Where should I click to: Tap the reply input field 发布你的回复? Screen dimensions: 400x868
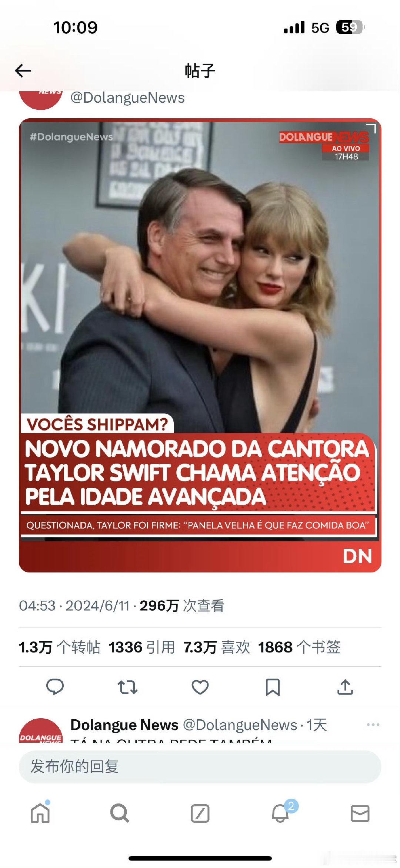point(200,766)
